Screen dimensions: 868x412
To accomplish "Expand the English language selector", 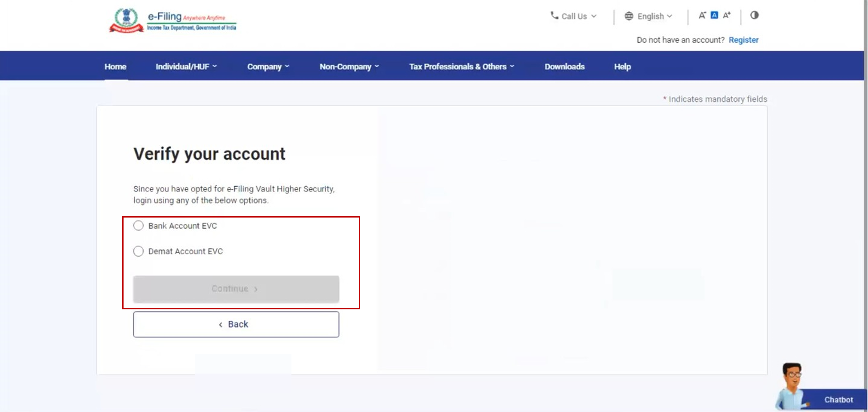I will coord(652,16).
